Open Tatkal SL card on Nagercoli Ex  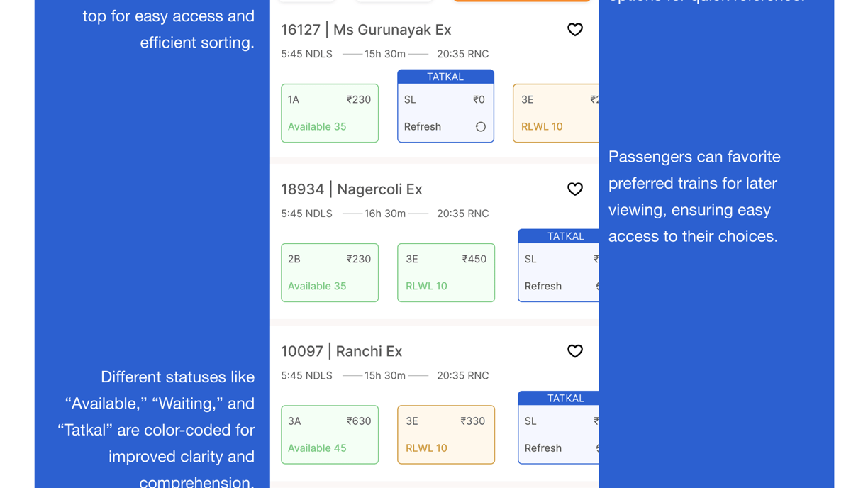(x=558, y=266)
